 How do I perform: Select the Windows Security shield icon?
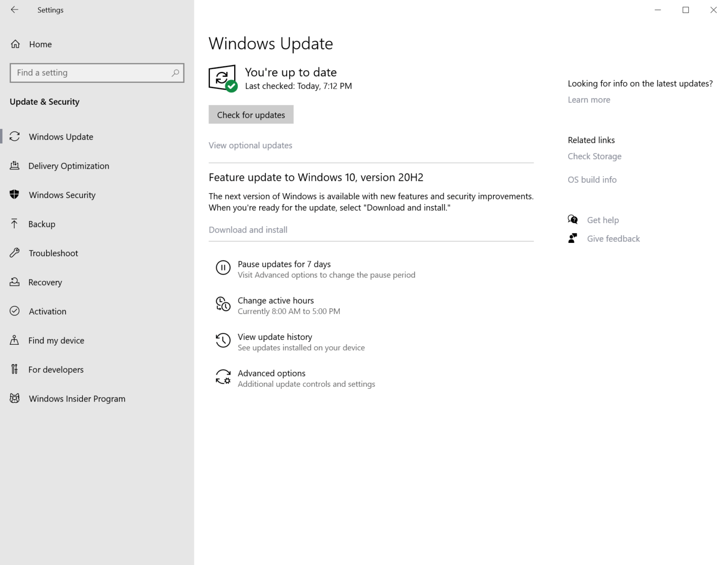coord(15,195)
